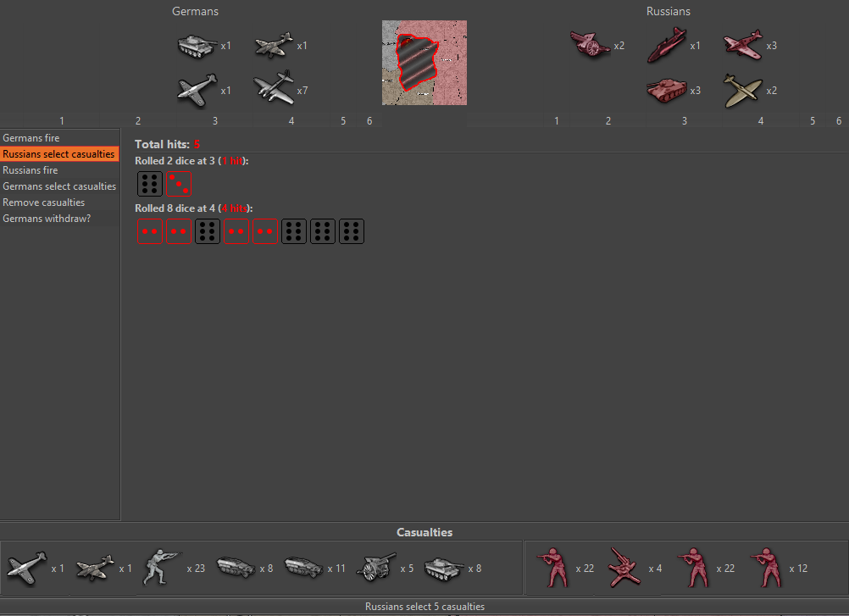Select the German tank x8 casualty icon
The width and height of the screenshot is (849, 616).
click(x=443, y=567)
